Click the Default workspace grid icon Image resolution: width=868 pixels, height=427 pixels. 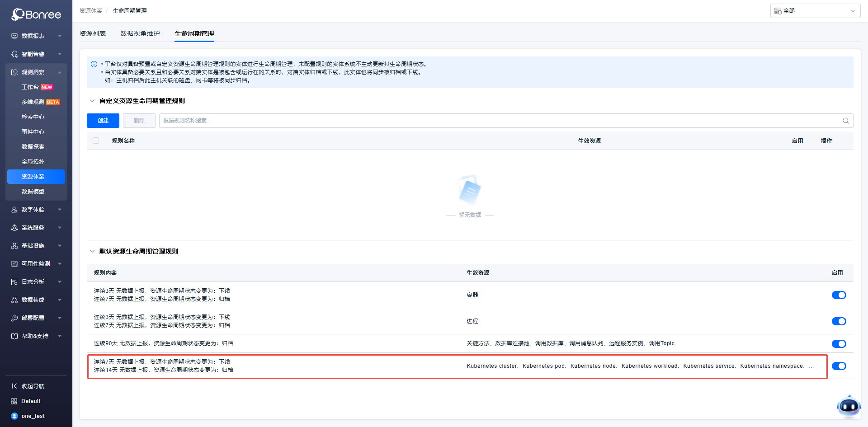coord(14,401)
